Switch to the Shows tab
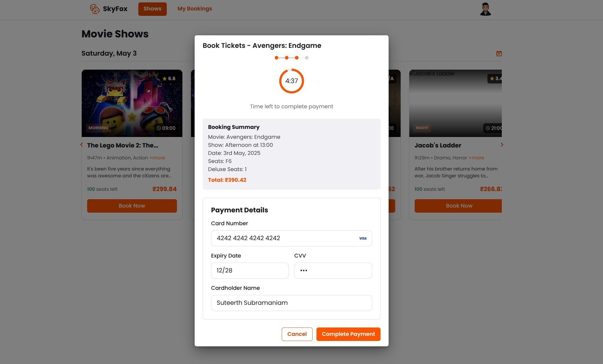 pos(152,9)
